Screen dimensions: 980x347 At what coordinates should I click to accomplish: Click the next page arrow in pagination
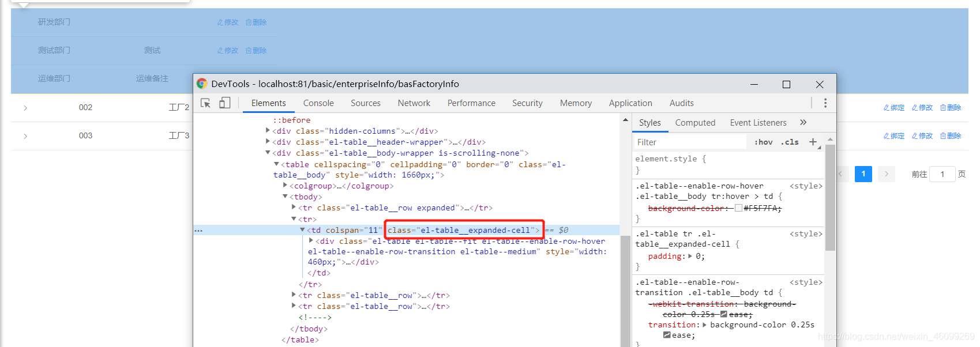pos(887,173)
